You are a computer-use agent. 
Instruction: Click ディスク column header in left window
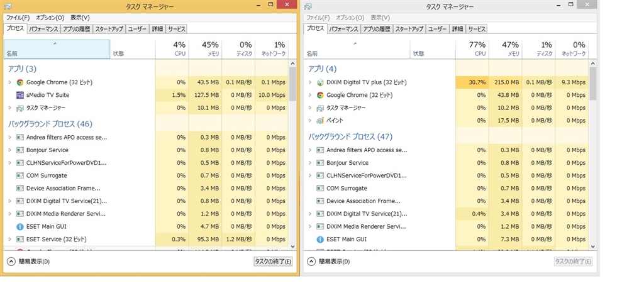238,49
